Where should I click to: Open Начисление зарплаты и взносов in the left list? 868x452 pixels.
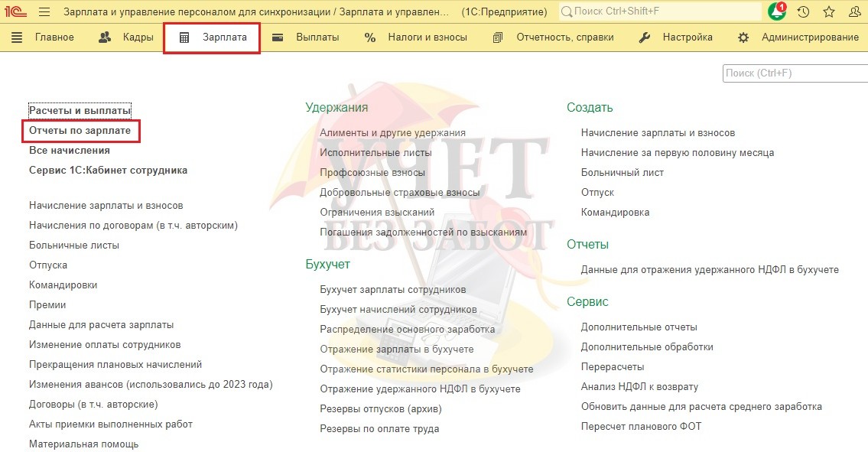point(106,206)
